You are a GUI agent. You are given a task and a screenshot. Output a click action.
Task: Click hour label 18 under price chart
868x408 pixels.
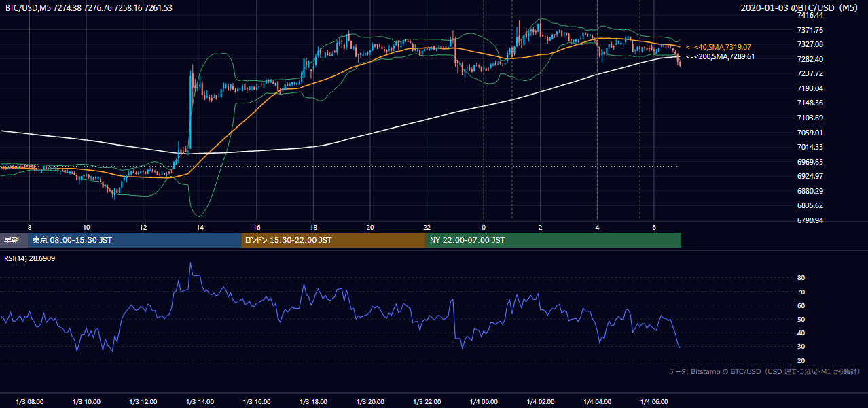click(313, 227)
